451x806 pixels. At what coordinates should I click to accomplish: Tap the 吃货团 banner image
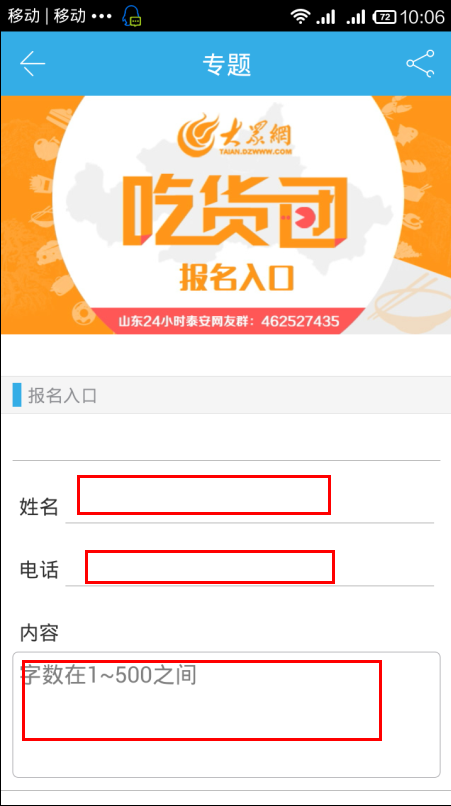(226, 215)
